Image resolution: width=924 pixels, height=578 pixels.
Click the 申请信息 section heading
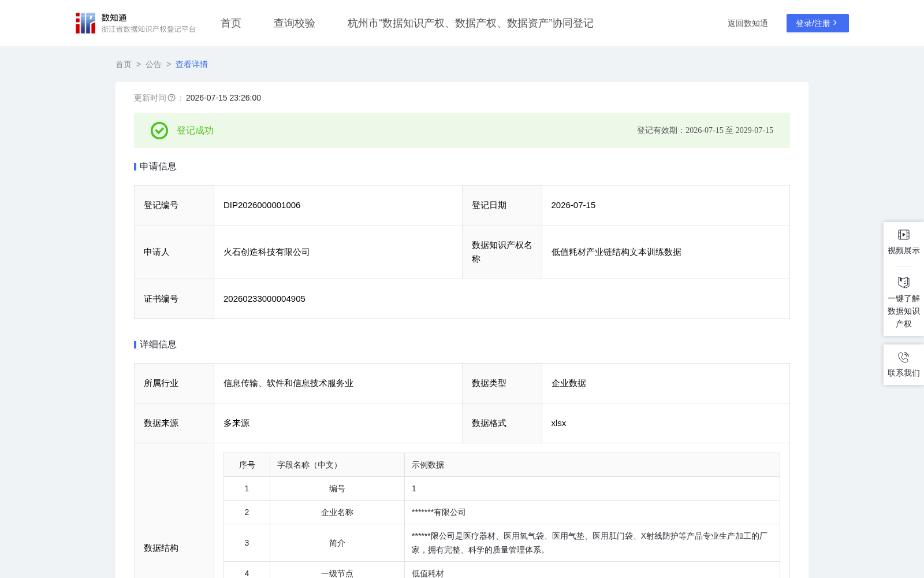pyautogui.click(x=158, y=166)
